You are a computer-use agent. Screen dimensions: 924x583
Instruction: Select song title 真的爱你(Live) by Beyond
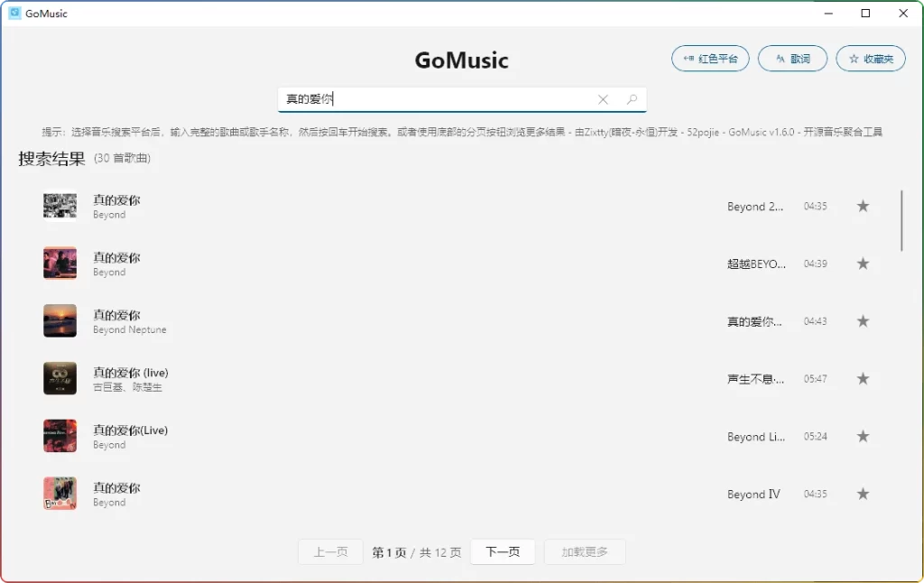click(x=131, y=430)
